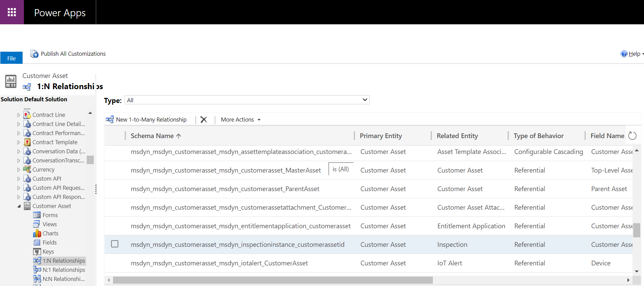Viewport: 644px width, 286px height.
Task: Open the File menu
Action: (x=11, y=58)
